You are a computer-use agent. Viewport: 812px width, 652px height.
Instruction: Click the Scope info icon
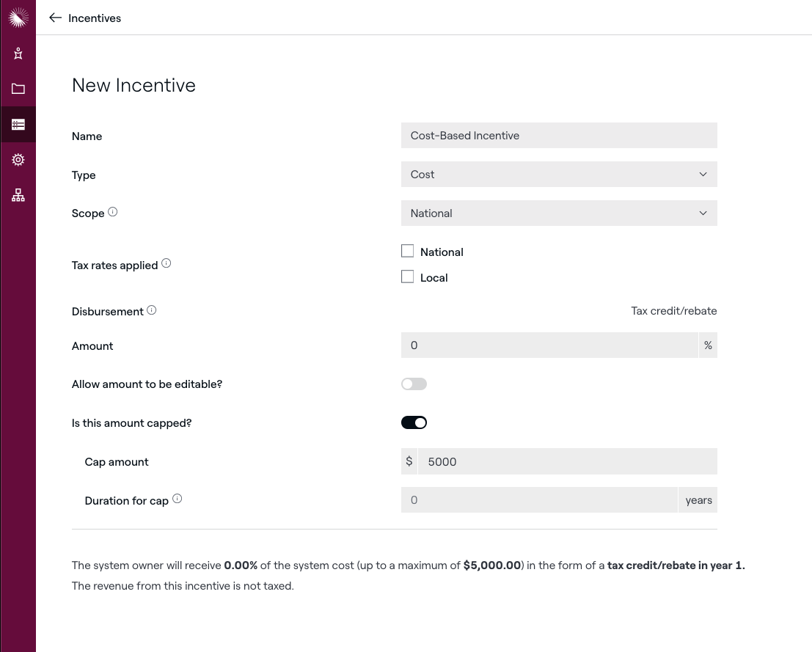113,212
